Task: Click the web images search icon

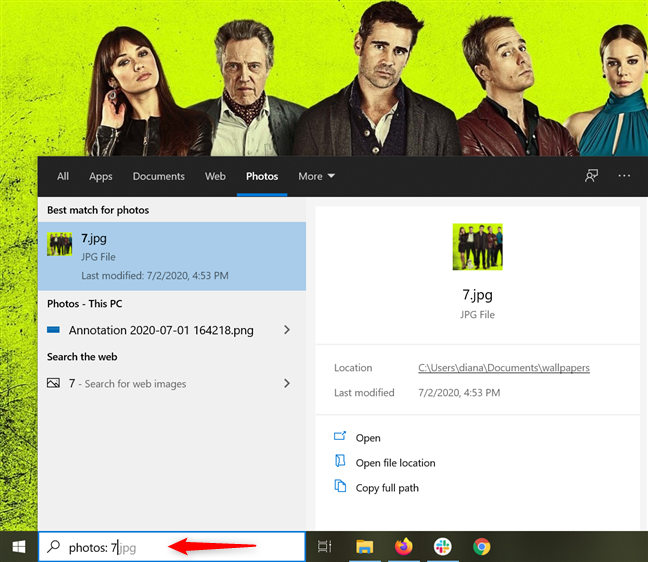Action: click(x=53, y=383)
